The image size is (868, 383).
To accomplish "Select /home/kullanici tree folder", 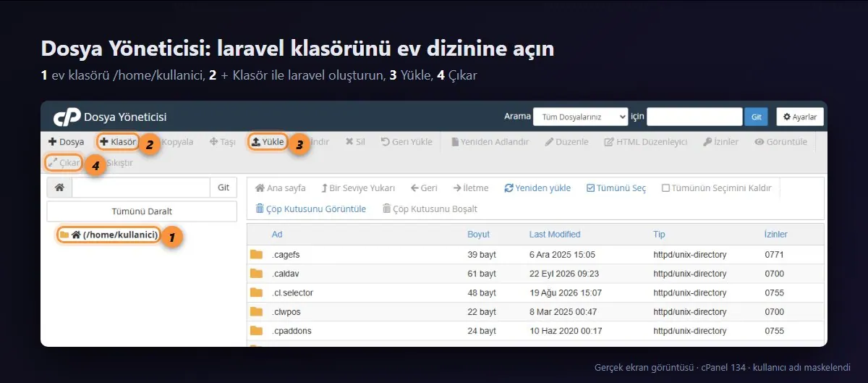I will pos(109,235).
